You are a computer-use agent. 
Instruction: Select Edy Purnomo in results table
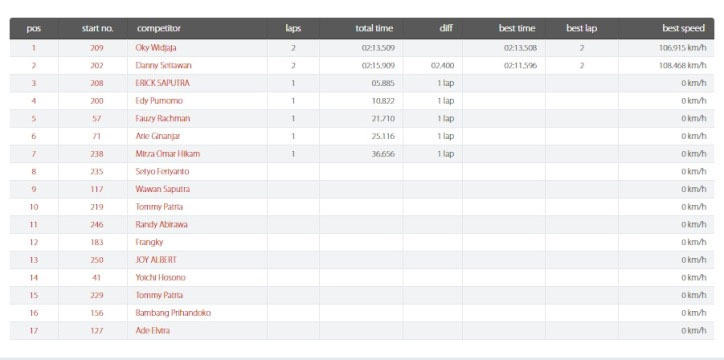click(x=159, y=101)
